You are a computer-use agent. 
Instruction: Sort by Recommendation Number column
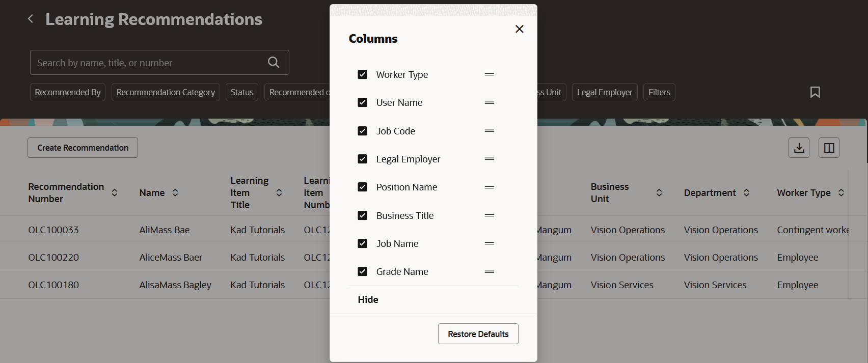tap(115, 192)
